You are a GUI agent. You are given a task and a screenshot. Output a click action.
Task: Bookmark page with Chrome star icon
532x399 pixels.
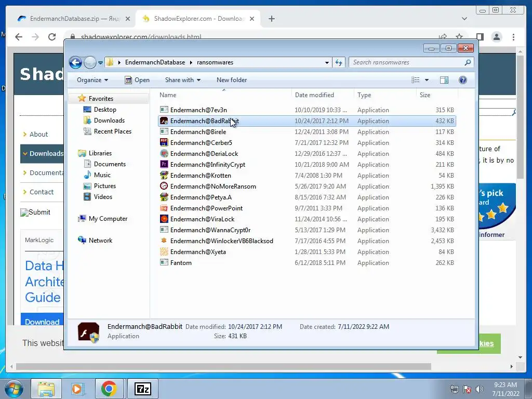[x=459, y=36]
